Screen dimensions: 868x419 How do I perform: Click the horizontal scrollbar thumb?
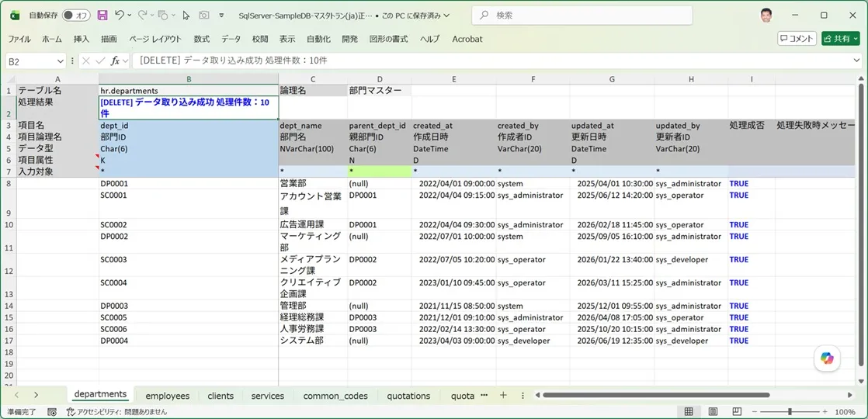click(x=656, y=395)
